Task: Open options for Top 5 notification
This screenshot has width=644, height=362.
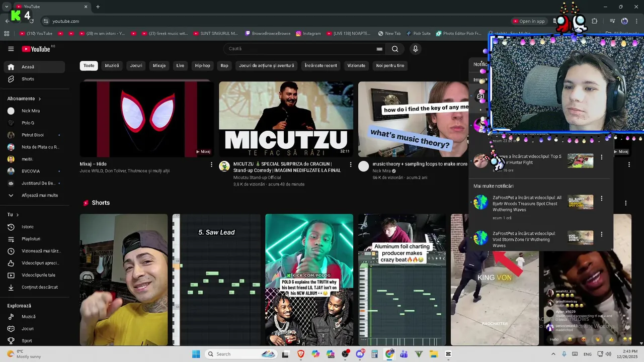Action: (601, 157)
